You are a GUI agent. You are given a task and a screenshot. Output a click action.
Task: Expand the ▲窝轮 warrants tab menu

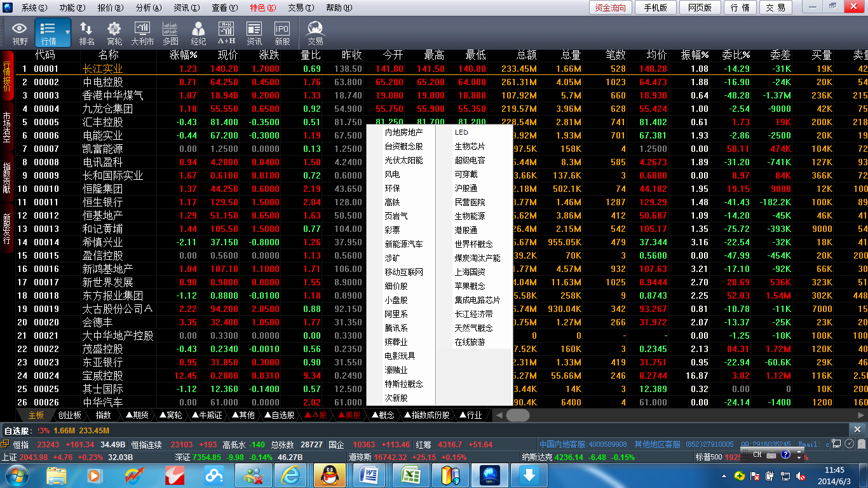pos(170,415)
